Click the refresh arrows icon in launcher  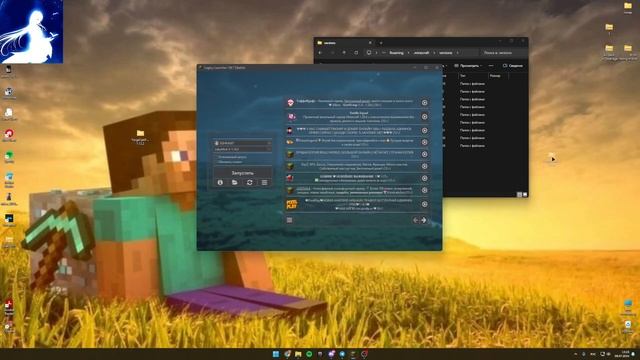tap(249, 182)
